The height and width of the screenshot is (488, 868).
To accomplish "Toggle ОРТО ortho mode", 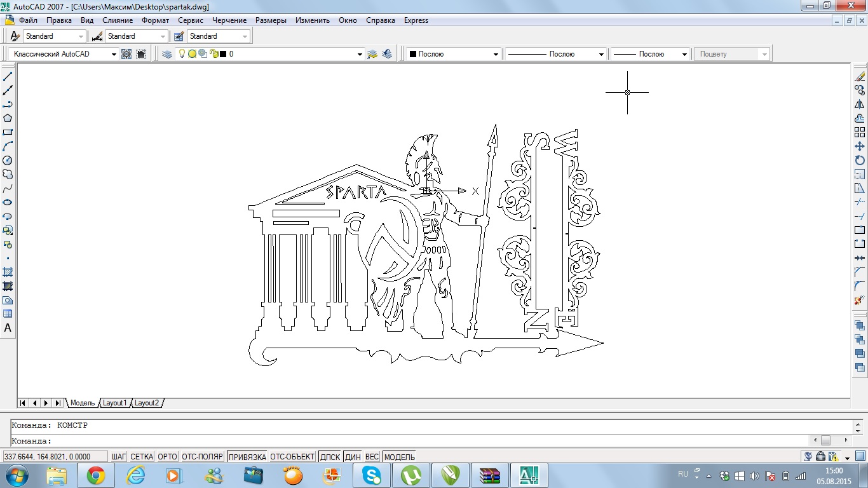I will point(167,457).
